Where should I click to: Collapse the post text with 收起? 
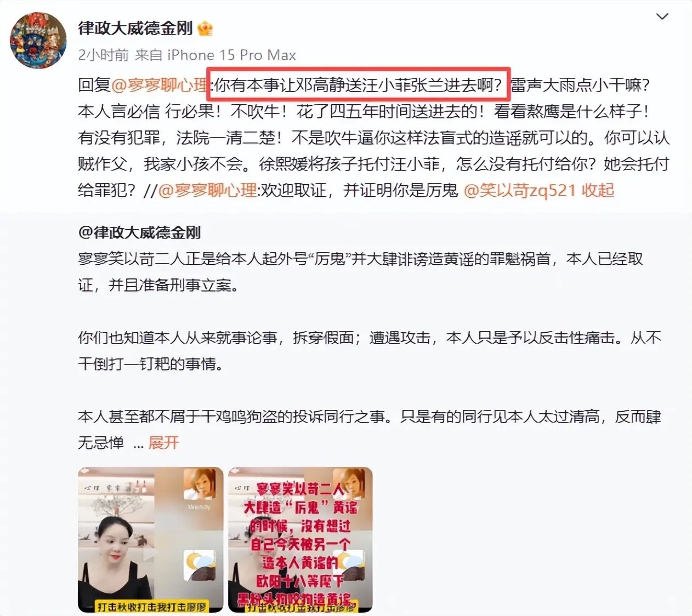click(x=598, y=191)
